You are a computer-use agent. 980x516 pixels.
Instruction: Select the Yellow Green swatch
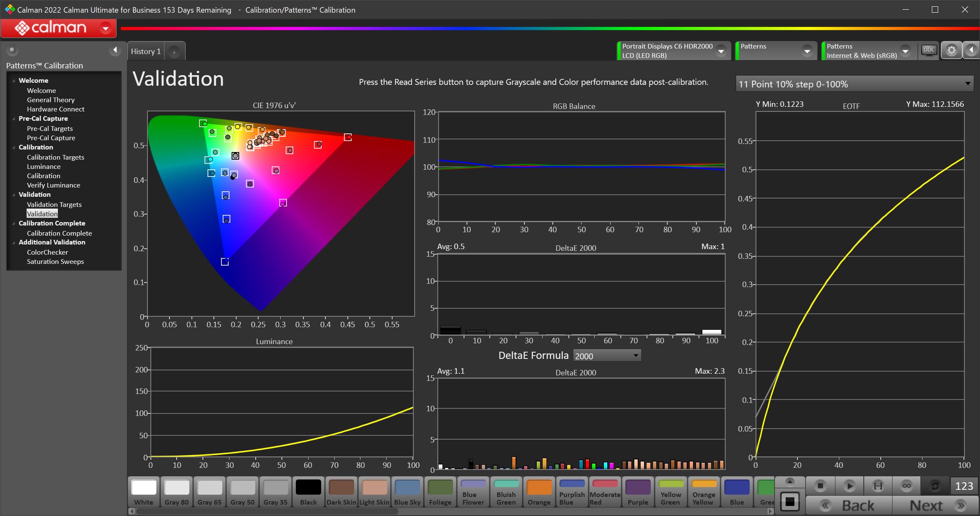pos(671,492)
